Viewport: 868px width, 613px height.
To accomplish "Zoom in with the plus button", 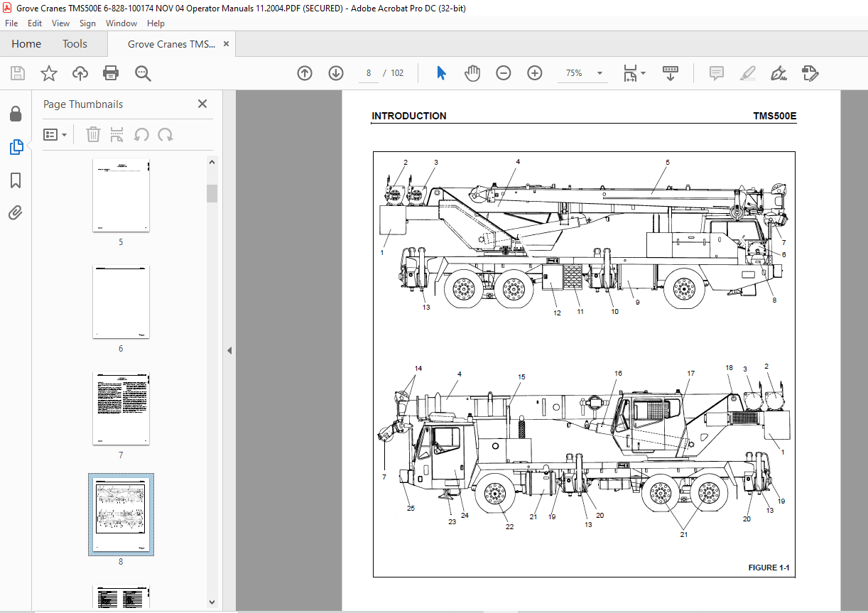I will click(535, 73).
